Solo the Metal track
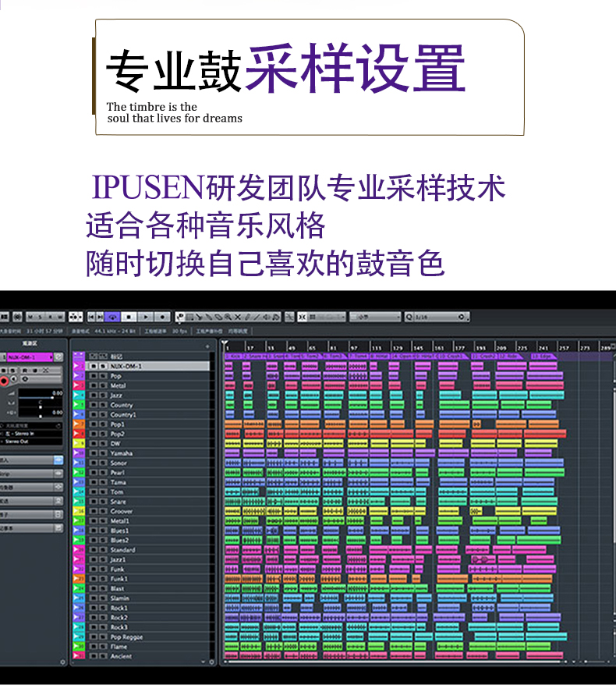616x699 pixels. click(103, 385)
